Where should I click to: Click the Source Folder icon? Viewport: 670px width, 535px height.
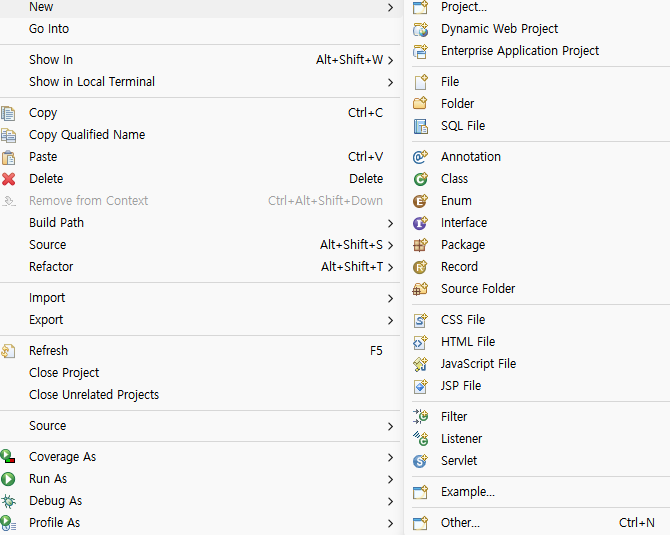420,289
